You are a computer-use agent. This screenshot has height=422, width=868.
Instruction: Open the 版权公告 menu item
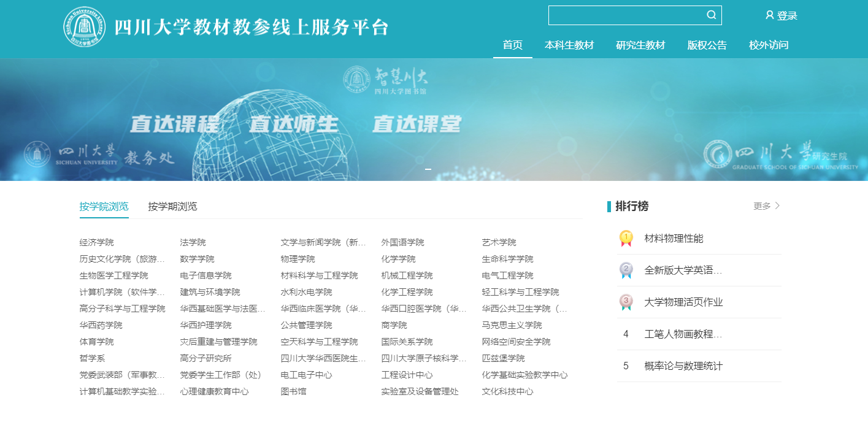[x=707, y=45]
